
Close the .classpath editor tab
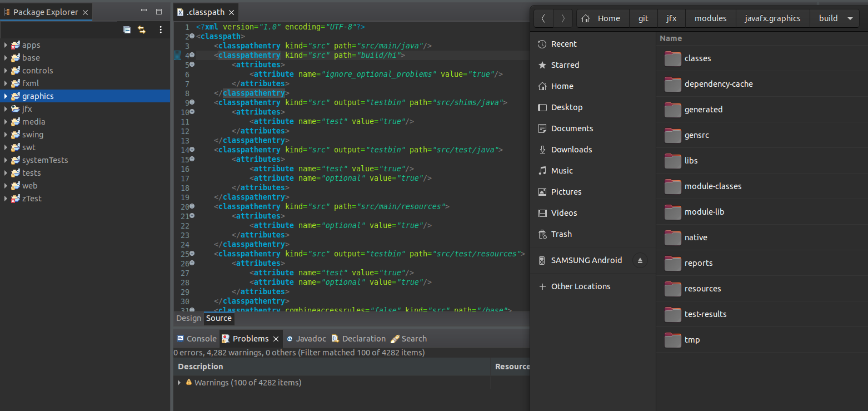pyautogui.click(x=231, y=12)
